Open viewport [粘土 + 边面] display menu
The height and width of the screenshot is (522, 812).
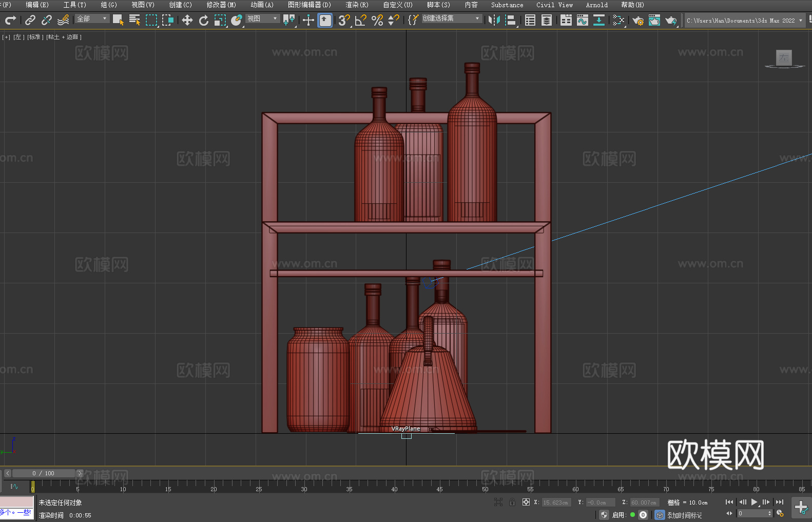coord(64,37)
